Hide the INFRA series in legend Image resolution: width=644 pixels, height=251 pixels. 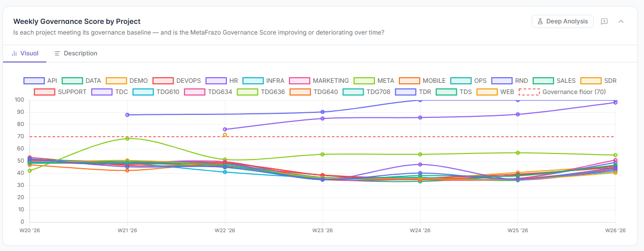point(264,81)
